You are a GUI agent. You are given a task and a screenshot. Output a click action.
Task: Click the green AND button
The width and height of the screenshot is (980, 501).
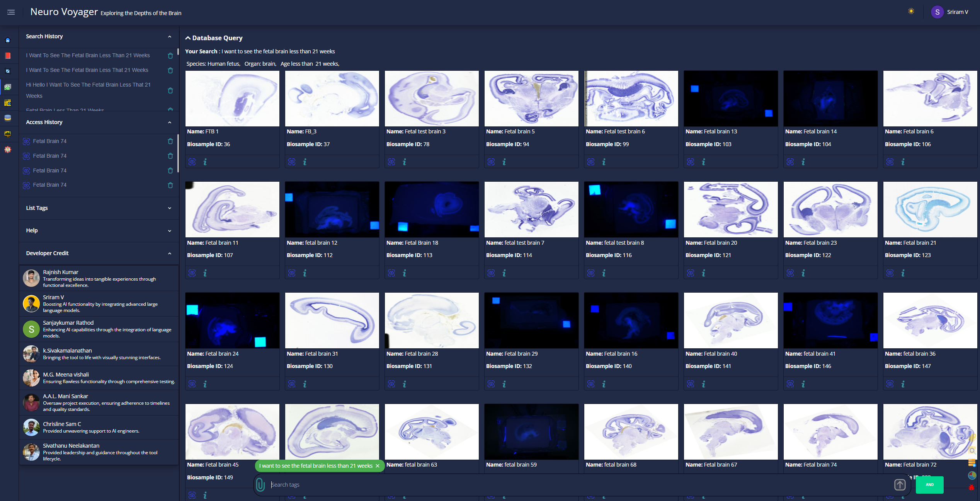tap(929, 485)
